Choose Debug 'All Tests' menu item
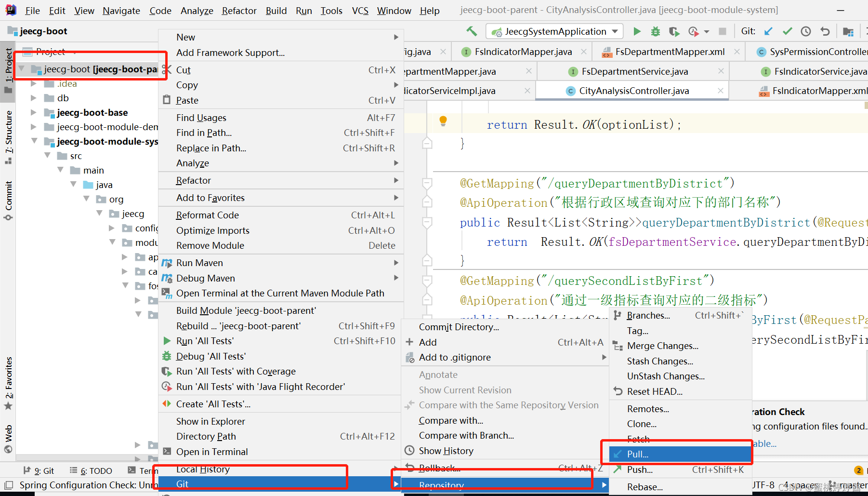This screenshot has height=496, width=868. [280, 356]
